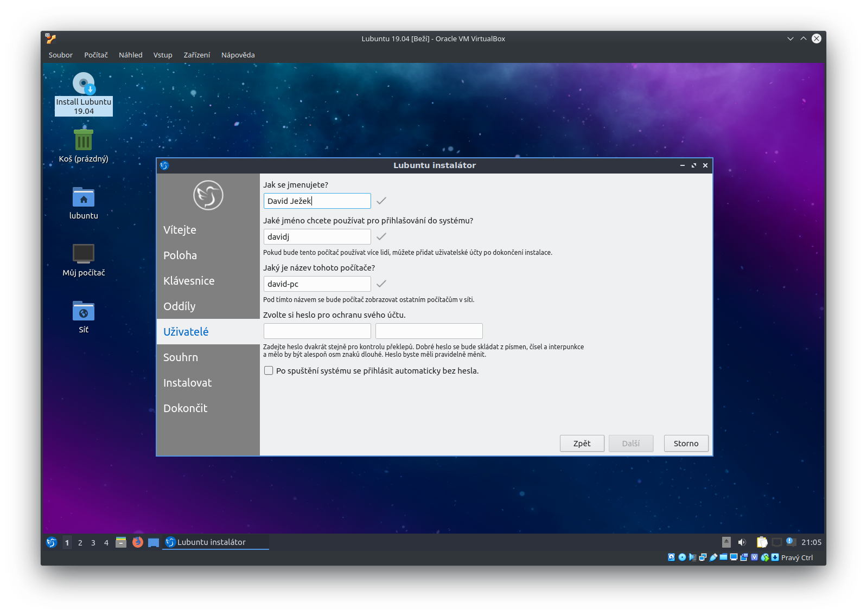Select the Dokončit step in sidebar
This screenshot has width=867, height=616.
coord(208,408)
